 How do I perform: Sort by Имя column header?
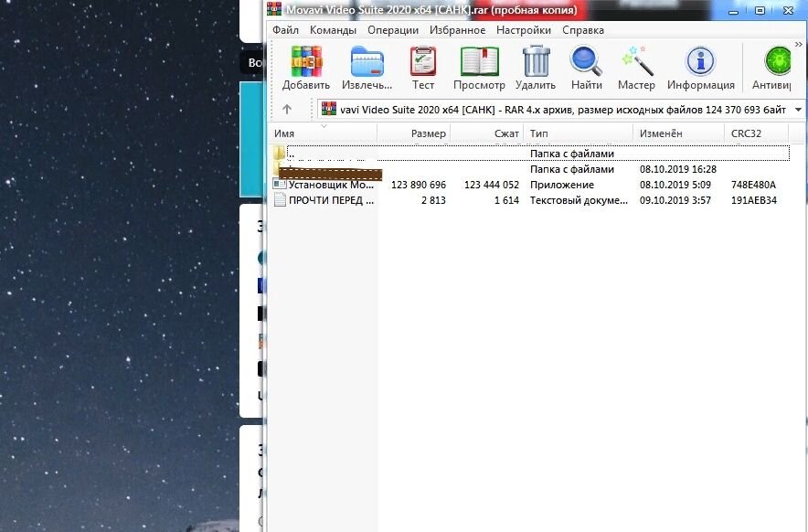[323, 133]
